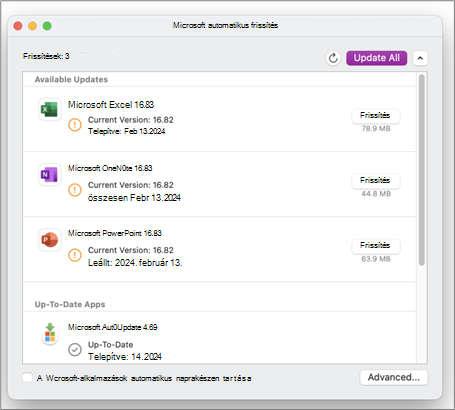Click the Microsoft OneNote app icon
The width and height of the screenshot is (455, 410).
(50, 174)
